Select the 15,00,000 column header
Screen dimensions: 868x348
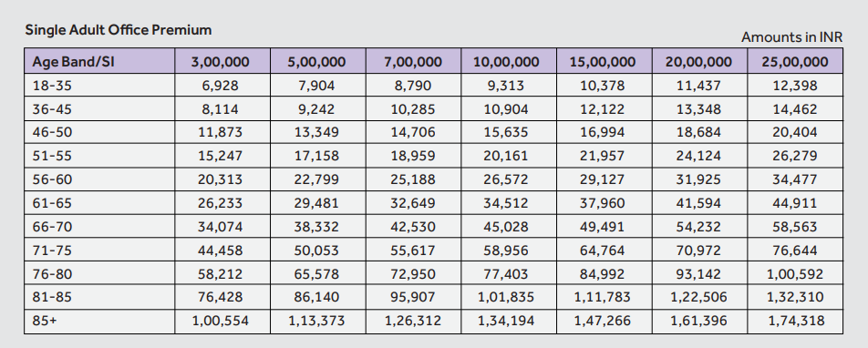[604, 61]
